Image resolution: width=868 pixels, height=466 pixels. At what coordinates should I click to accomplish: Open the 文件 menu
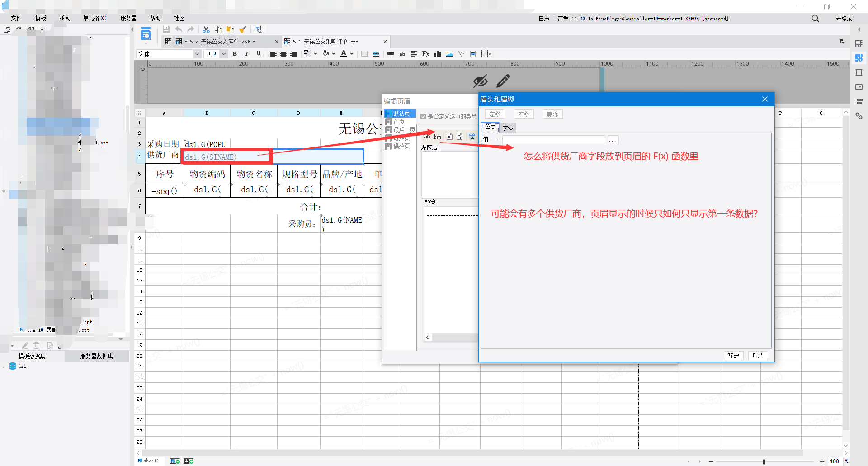click(x=17, y=19)
